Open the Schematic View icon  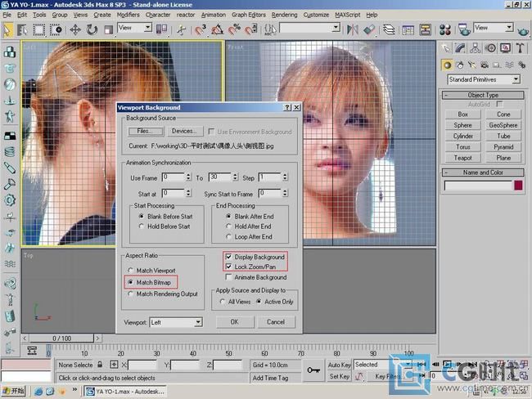[425, 29]
